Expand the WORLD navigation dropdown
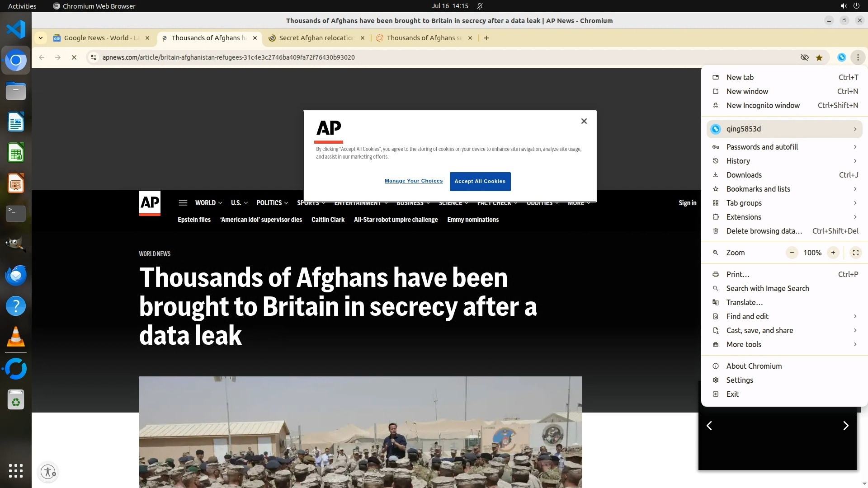 point(208,203)
